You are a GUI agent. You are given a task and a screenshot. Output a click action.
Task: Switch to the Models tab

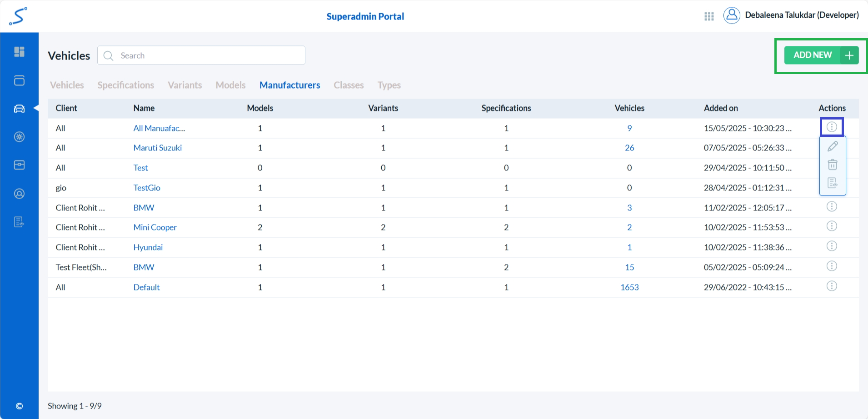tap(230, 85)
